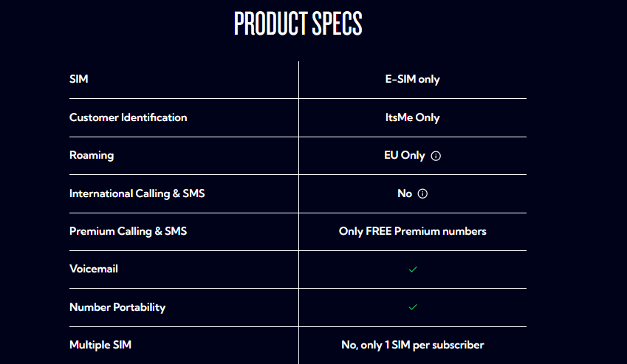Click the Number Portability label
Screen dimensions: 627x364
click(x=117, y=307)
